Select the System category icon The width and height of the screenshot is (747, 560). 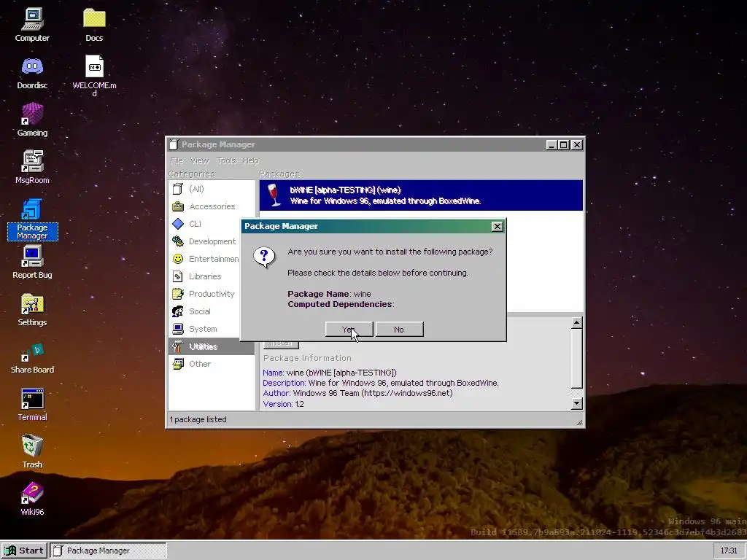coord(178,329)
